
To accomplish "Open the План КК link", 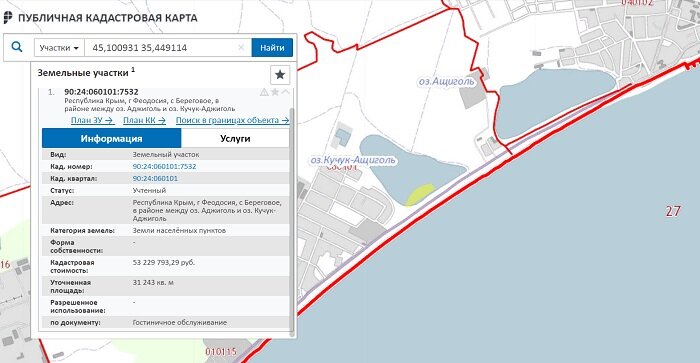I will [145, 120].
